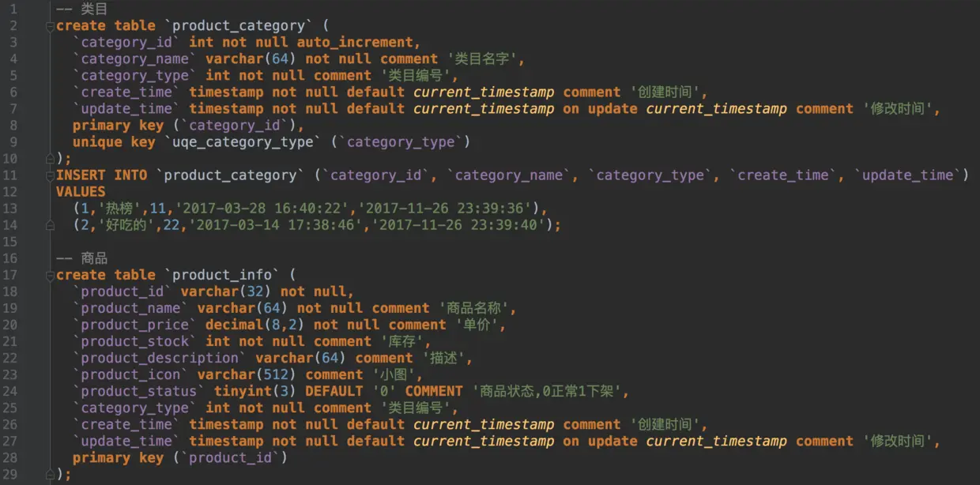Click the `product_description` column name
This screenshot has height=485, width=980.
(x=160, y=358)
